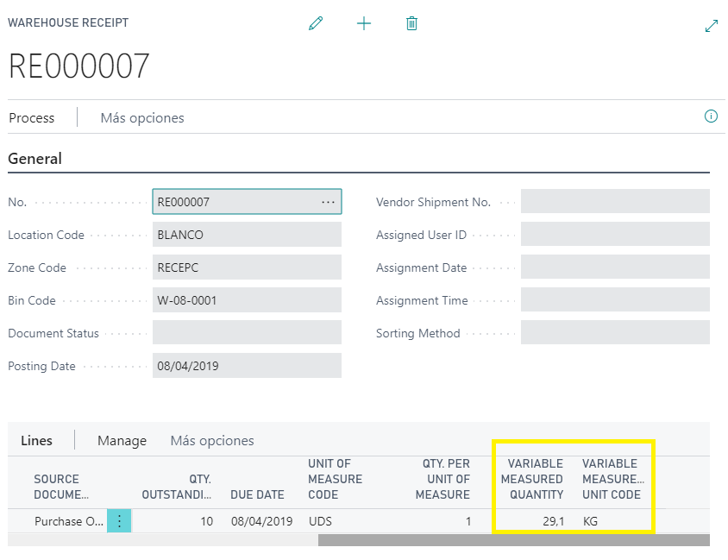This screenshot has height=560, width=728.
Task: Click the Vendor Shipment No. field
Action: click(614, 202)
